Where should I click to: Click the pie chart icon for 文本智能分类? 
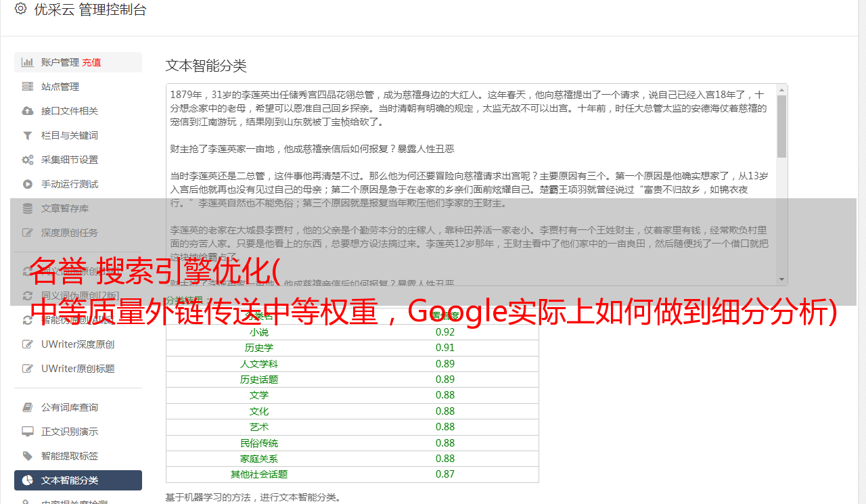(28, 480)
